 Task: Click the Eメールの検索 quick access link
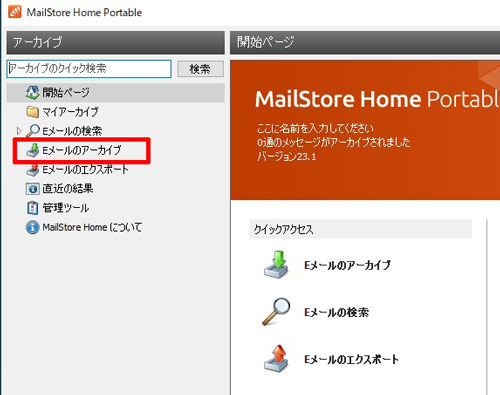[337, 312]
